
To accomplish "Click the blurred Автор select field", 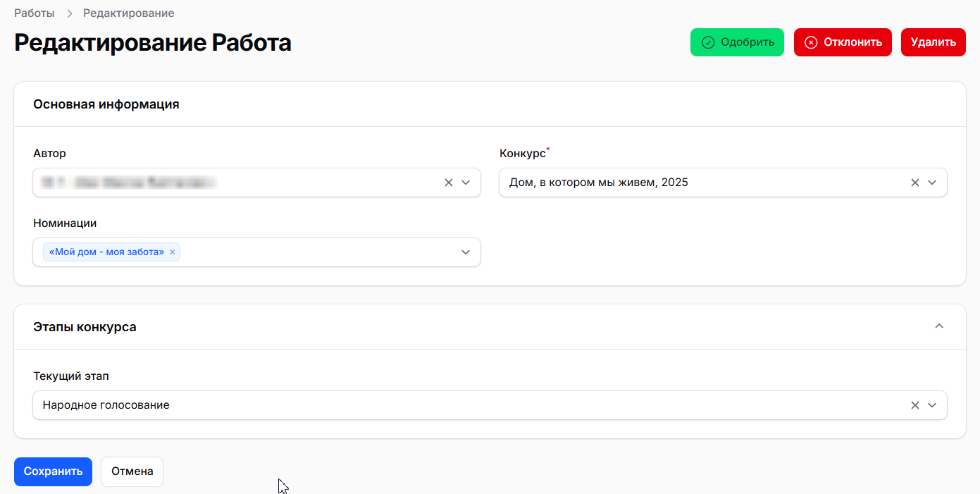I will (x=256, y=183).
